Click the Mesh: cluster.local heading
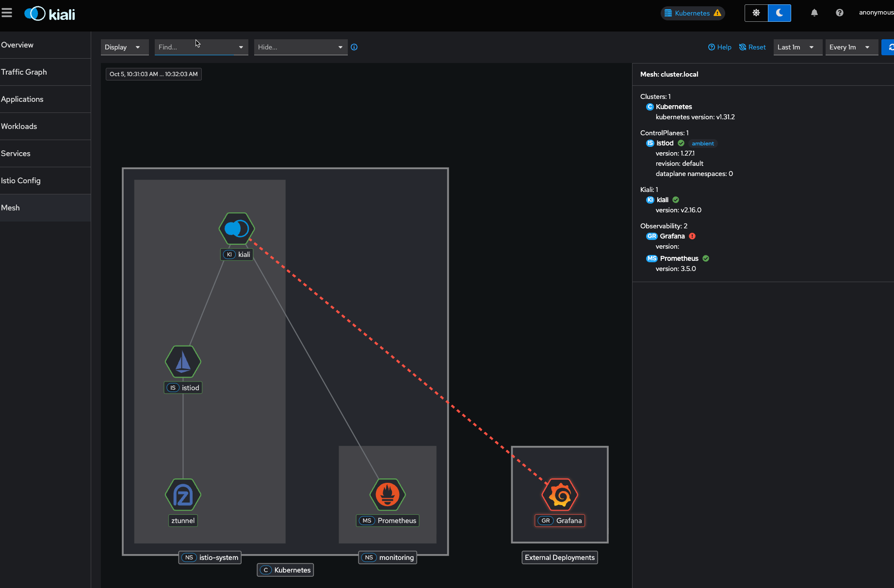Screen dimensions: 894x588 (x=669, y=74)
